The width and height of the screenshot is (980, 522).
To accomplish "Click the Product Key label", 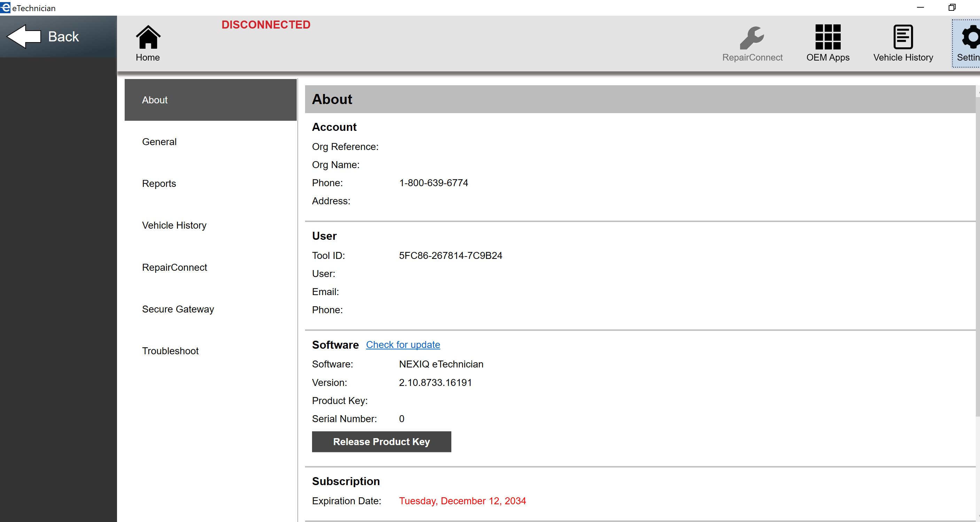I will point(340,401).
